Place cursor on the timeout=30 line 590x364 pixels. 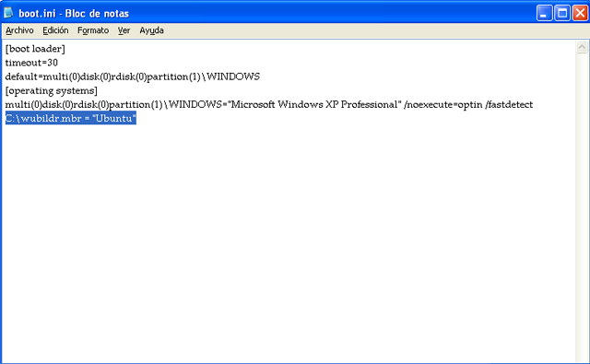[x=31, y=63]
